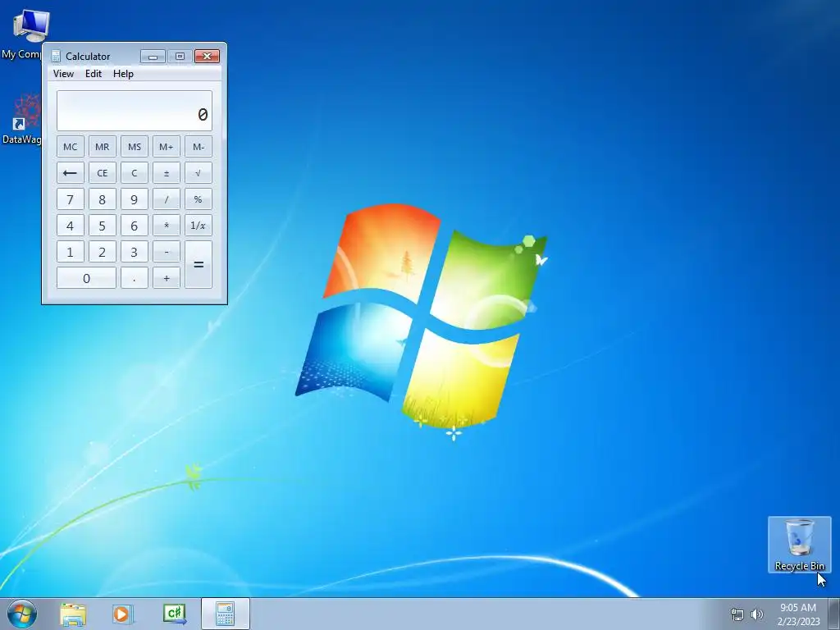
Task: Click the equals = button
Action: [x=199, y=265]
